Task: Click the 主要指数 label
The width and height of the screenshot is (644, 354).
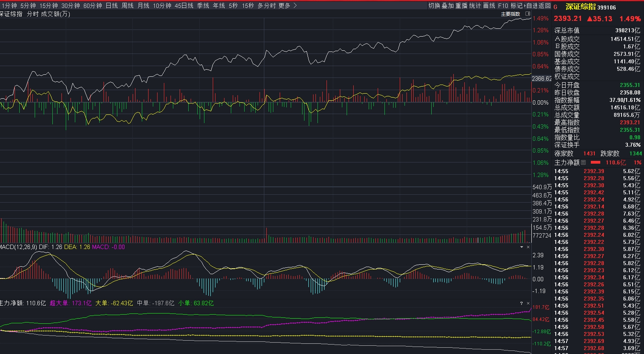Action: pos(510,14)
